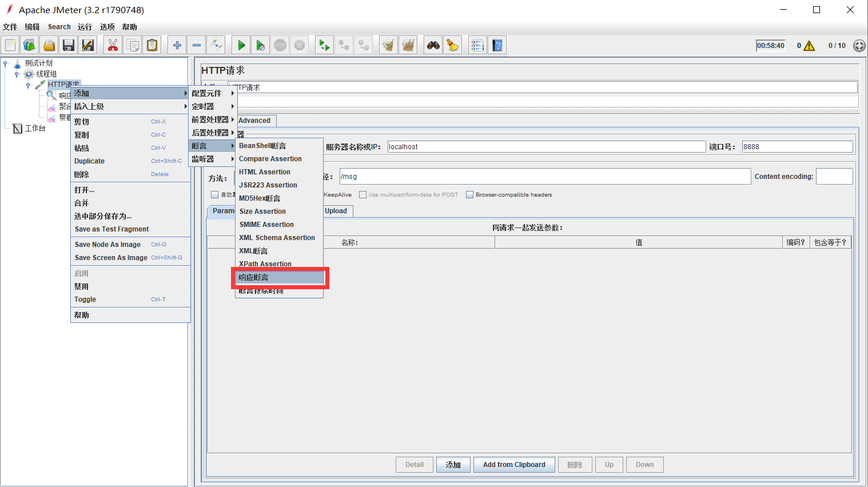Click the Stop sign toolbar icon
868x487 pixels.
pyautogui.click(x=280, y=45)
